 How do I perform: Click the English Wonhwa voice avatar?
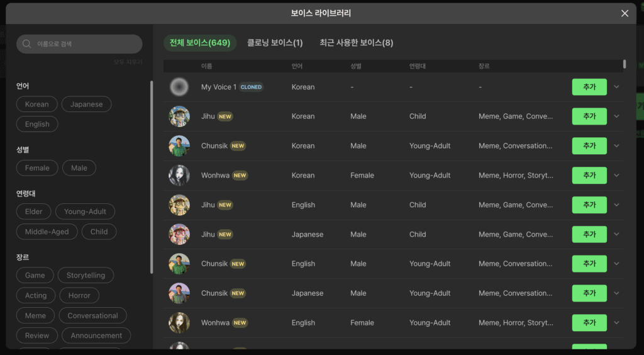point(179,323)
